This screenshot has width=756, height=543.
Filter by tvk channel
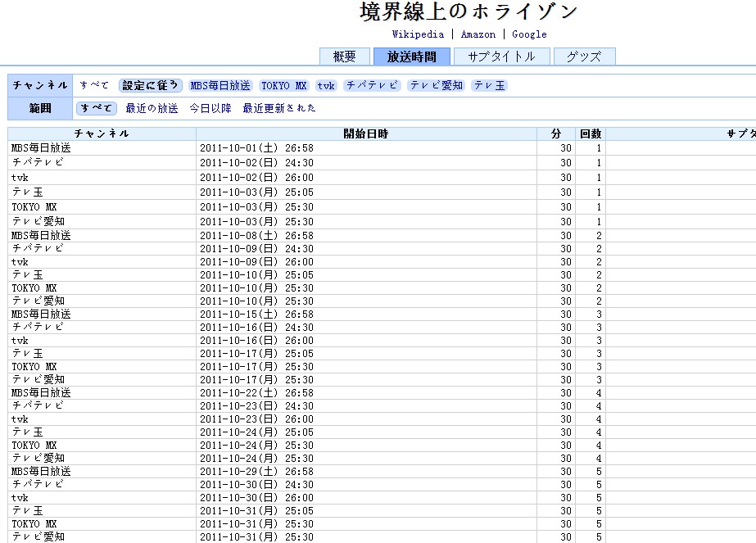point(326,85)
